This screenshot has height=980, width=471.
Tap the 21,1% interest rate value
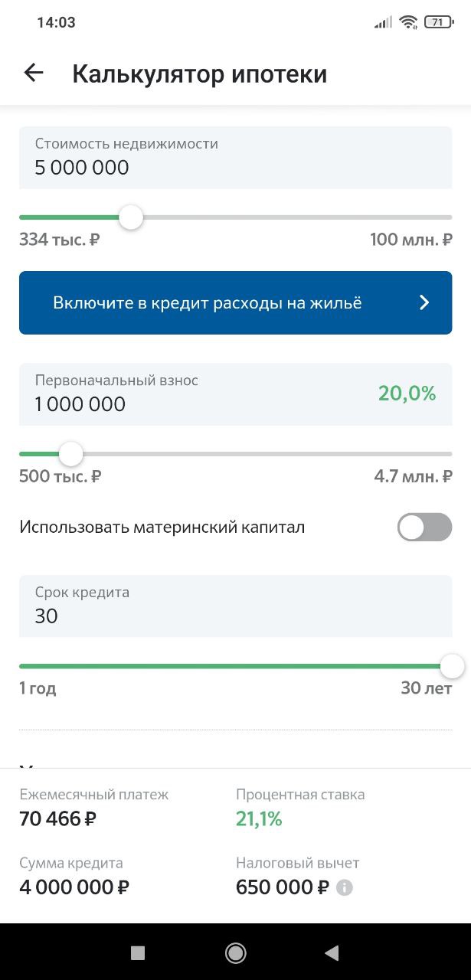(x=259, y=819)
